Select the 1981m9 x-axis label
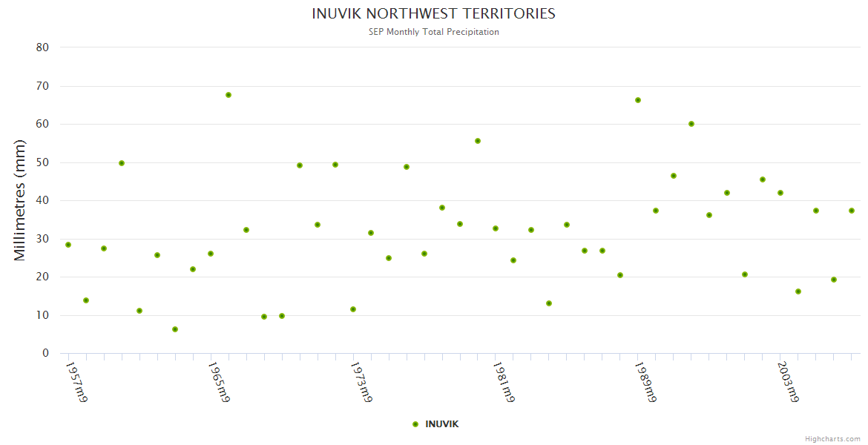This screenshot has height=445, width=868. [x=504, y=382]
